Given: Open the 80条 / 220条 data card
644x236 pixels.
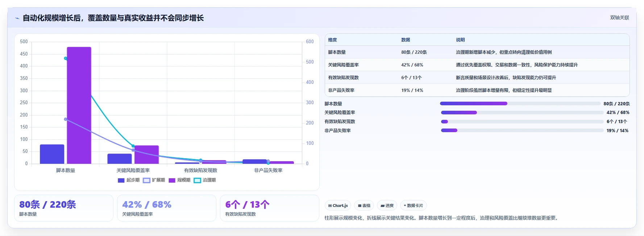Looking at the screenshot, I should 64,208.
